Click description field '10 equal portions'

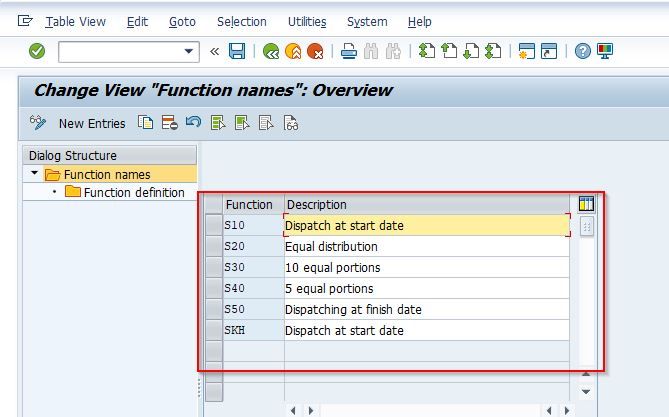427,267
